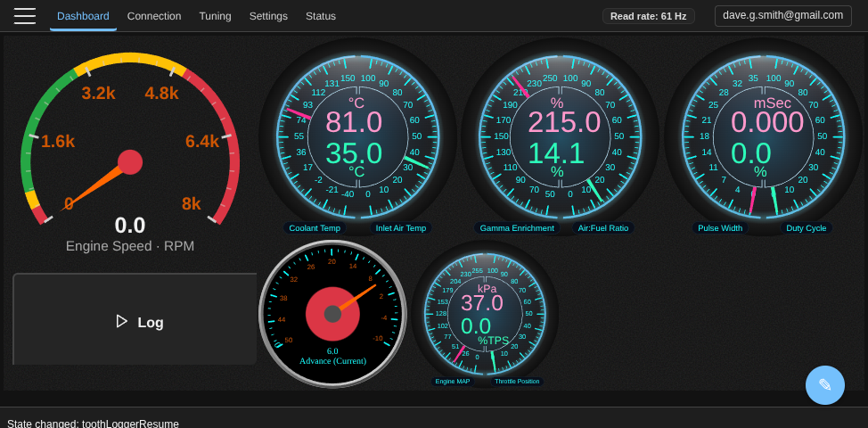Screen dimensions: 868x428
Task: Click the Coolant and Inlet Air Temp gauge
Action: 357,136
